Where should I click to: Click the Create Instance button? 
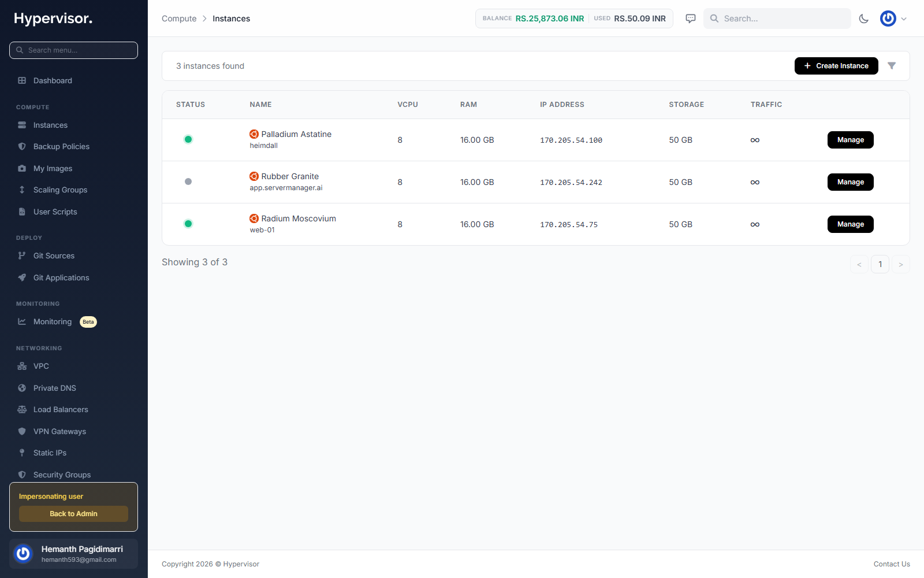click(836, 66)
